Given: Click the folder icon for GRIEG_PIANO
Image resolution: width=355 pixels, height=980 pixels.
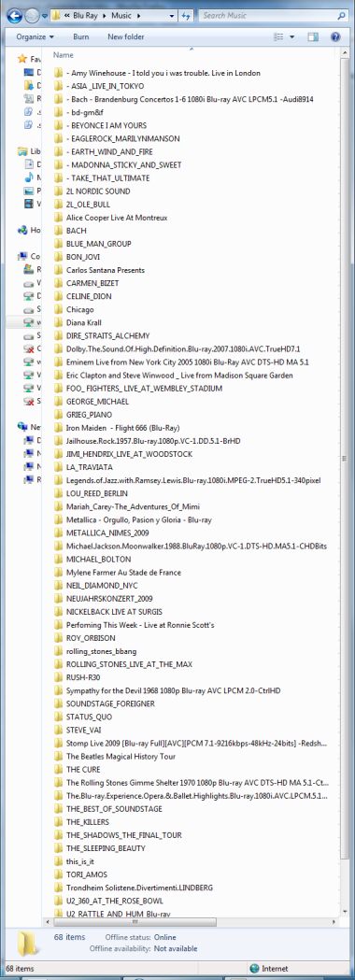Looking at the screenshot, I should (59, 415).
